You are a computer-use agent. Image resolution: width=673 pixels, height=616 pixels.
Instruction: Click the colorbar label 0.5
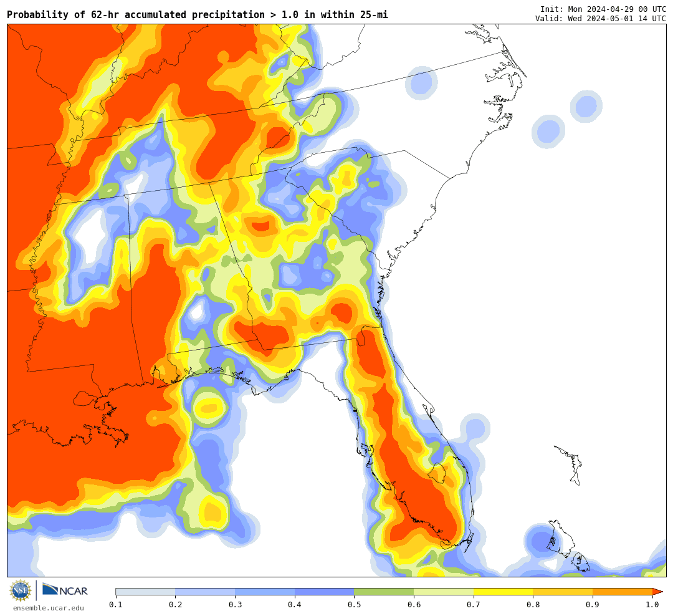click(355, 605)
